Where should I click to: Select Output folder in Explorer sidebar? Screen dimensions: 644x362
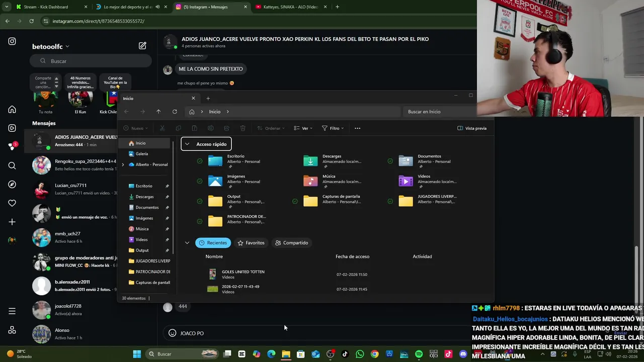pyautogui.click(x=142, y=250)
